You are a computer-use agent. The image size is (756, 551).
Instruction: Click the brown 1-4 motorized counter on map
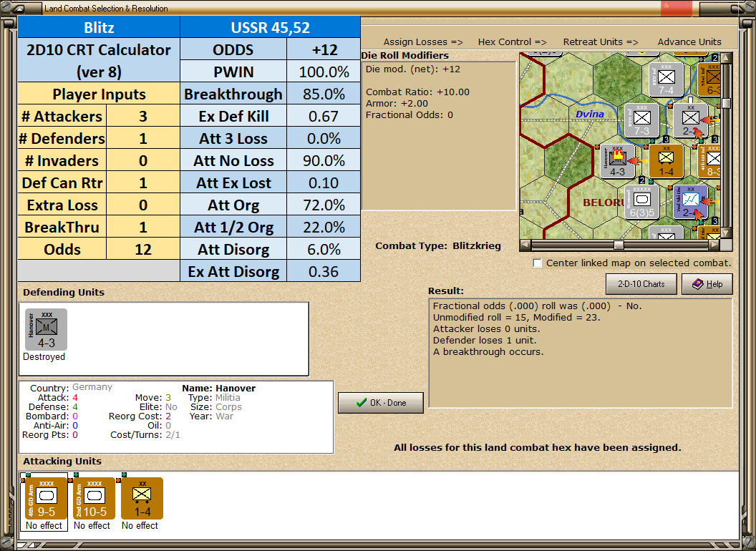[666, 161]
